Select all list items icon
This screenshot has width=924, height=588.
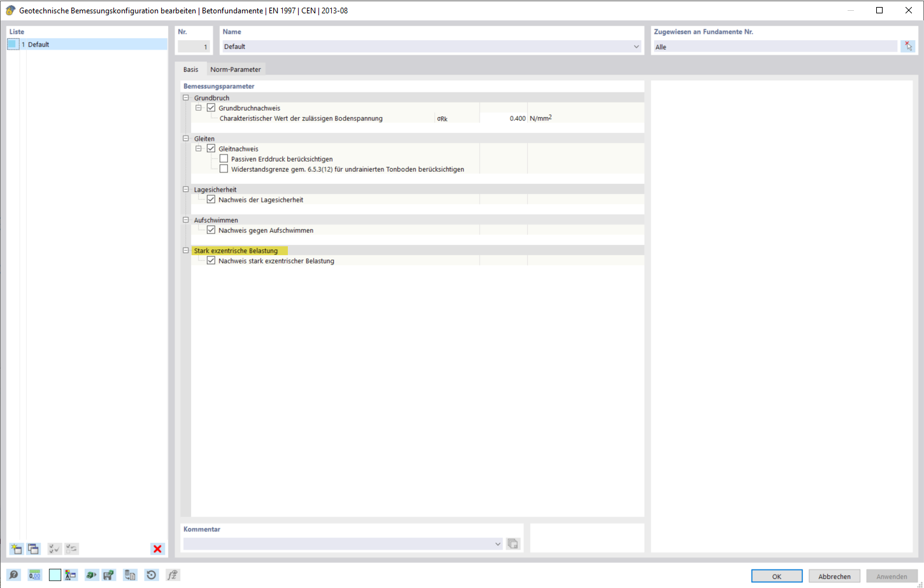click(55, 549)
